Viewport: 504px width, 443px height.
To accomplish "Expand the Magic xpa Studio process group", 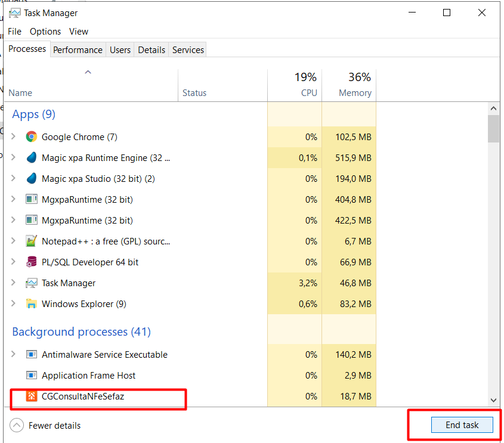I will pyautogui.click(x=14, y=179).
